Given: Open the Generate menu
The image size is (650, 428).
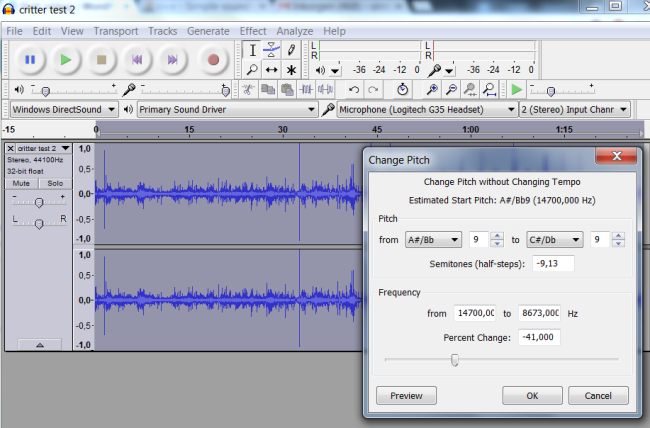Looking at the screenshot, I should tap(208, 31).
